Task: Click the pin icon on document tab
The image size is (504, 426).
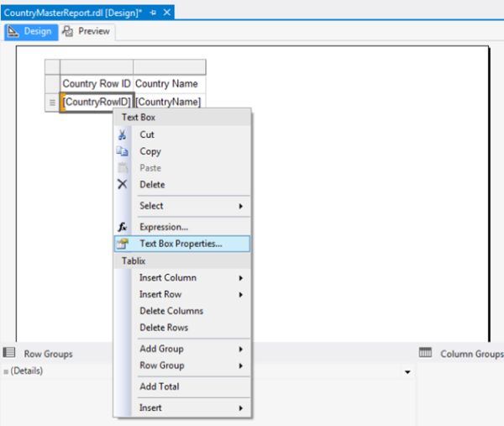Action: [x=154, y=13]
